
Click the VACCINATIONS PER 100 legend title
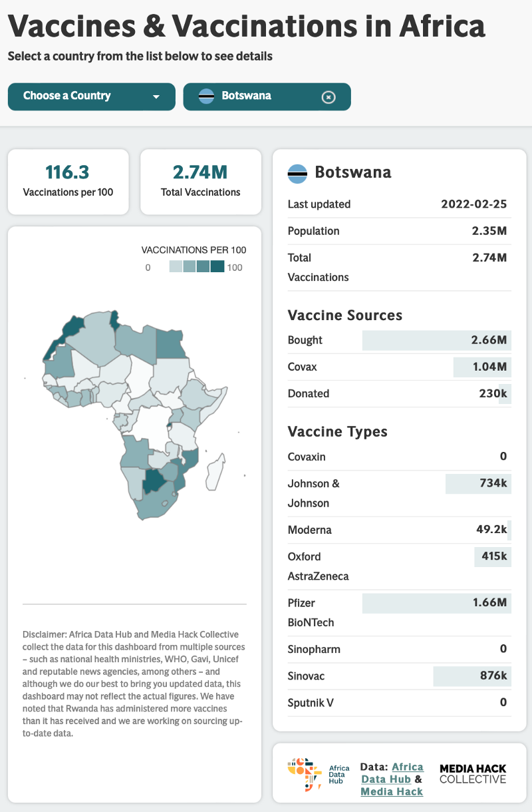(x=194, y=250)
